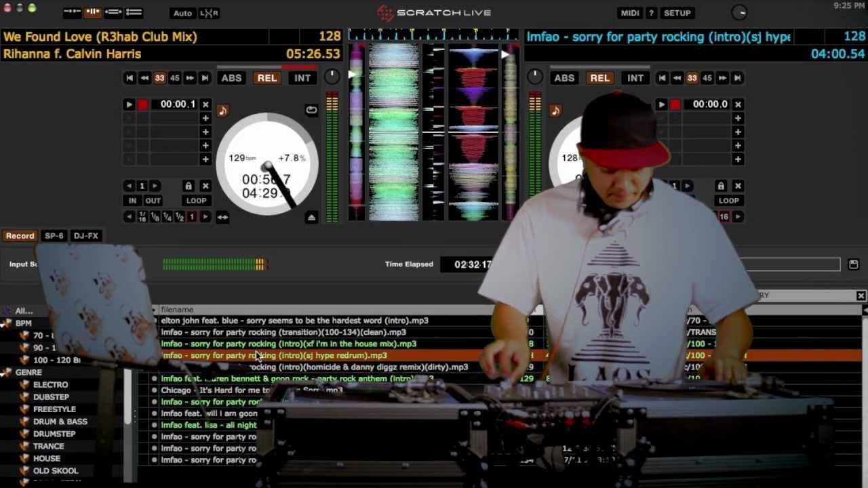
Task: Skip to next track on right deck
Action: 737,78
